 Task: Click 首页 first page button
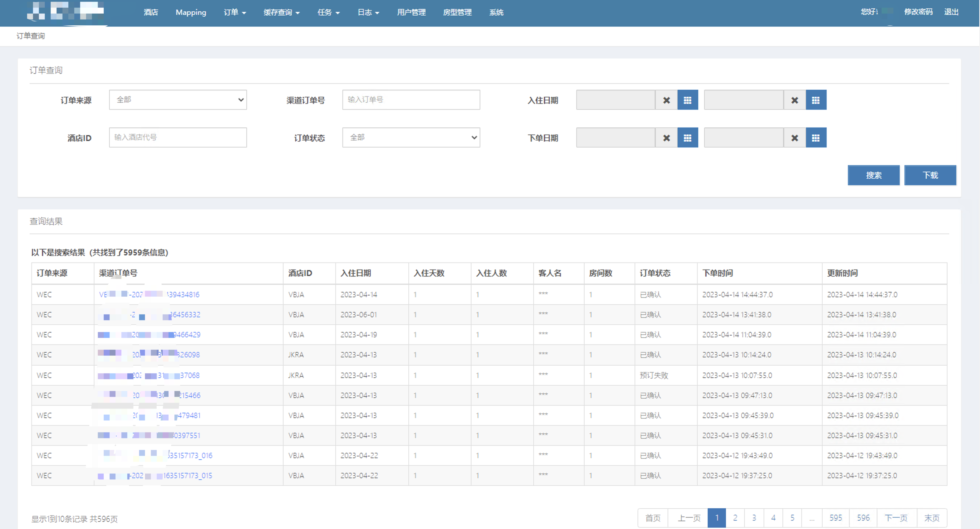(x=653, y=518)
